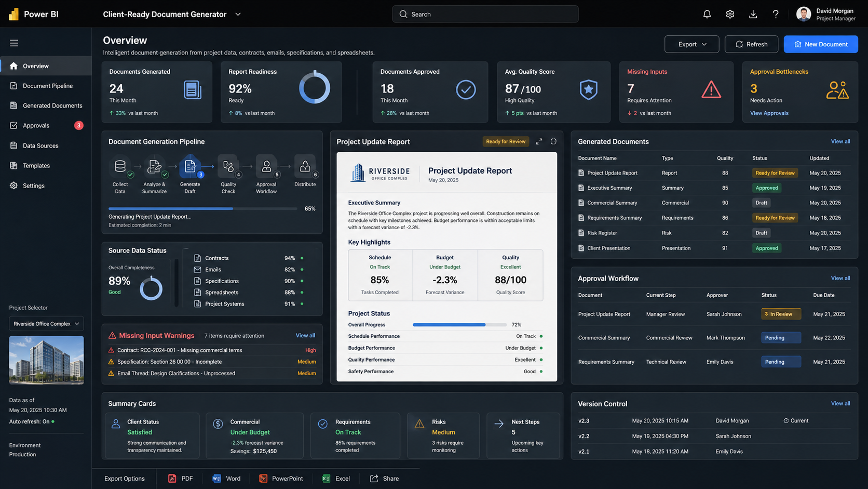868x489 pixels.
Task: Click the download icon in top bar
Action: point(753,14)
